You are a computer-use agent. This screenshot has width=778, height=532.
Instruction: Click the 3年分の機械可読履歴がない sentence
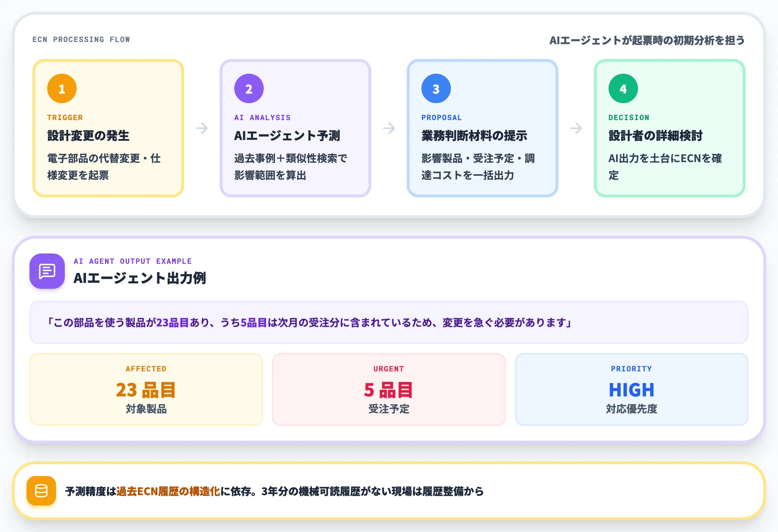372,491
